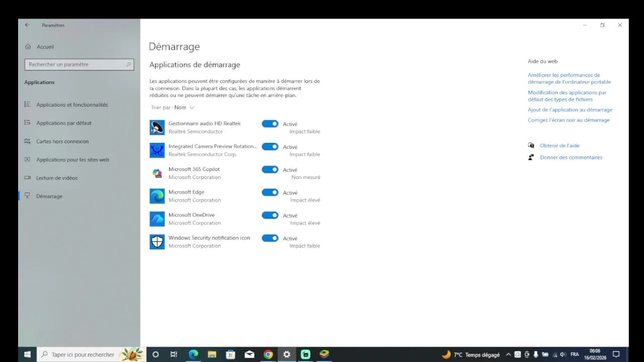Open the Cortana circle on the taskbar
Viewport: 644px width, 362px height.
tap(155, 354)
